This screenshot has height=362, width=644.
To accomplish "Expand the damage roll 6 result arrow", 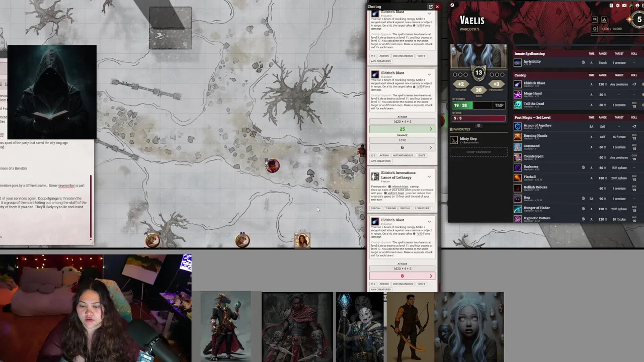I will point(431,147).
